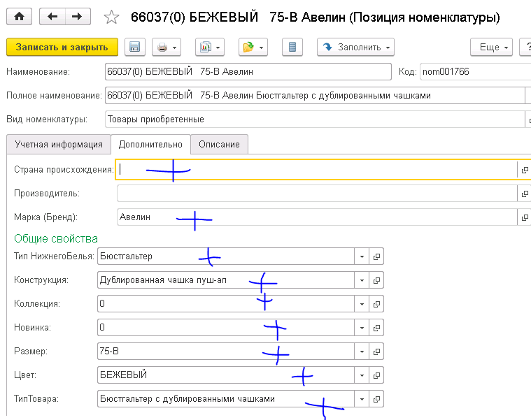
Task: Switch to the Описание tab
Action: (x=219, y=145)
